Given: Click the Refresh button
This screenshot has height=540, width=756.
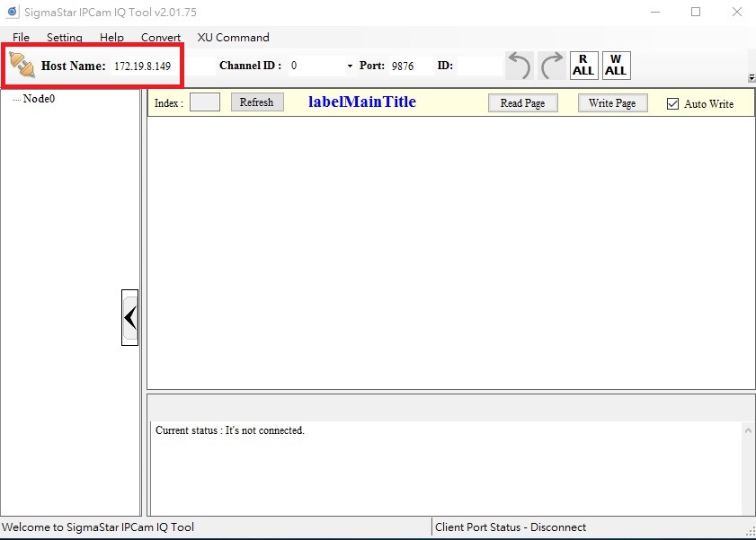Looking at the screenshot, I should point(257,102).
